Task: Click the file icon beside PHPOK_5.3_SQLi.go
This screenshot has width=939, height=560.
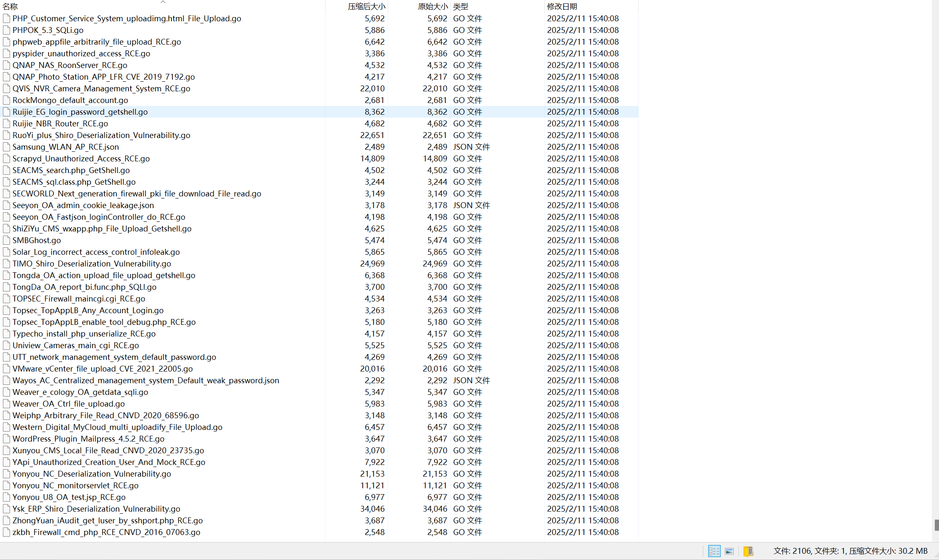Action: coord(6,30)
